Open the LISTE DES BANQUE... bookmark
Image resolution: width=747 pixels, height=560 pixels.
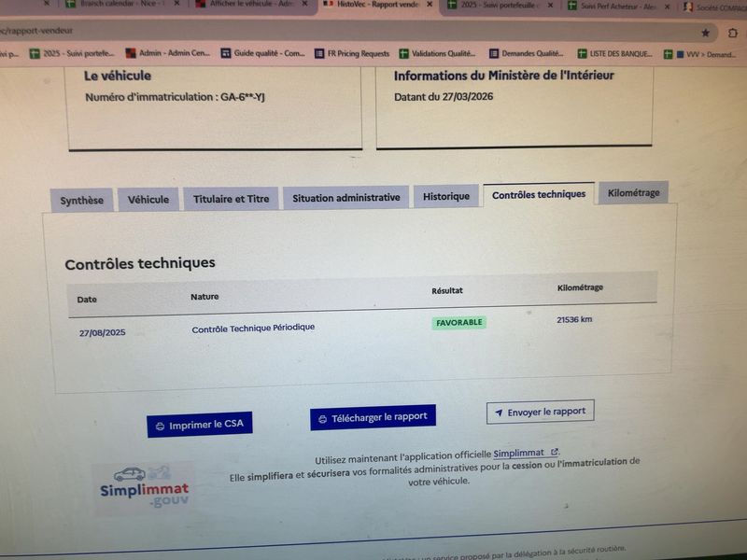pyautogui.click(x=615, y=54)
